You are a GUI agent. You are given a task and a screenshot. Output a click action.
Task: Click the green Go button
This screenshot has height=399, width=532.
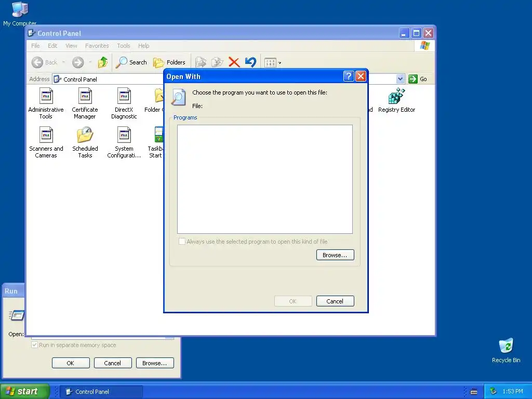tap(418, 79)
